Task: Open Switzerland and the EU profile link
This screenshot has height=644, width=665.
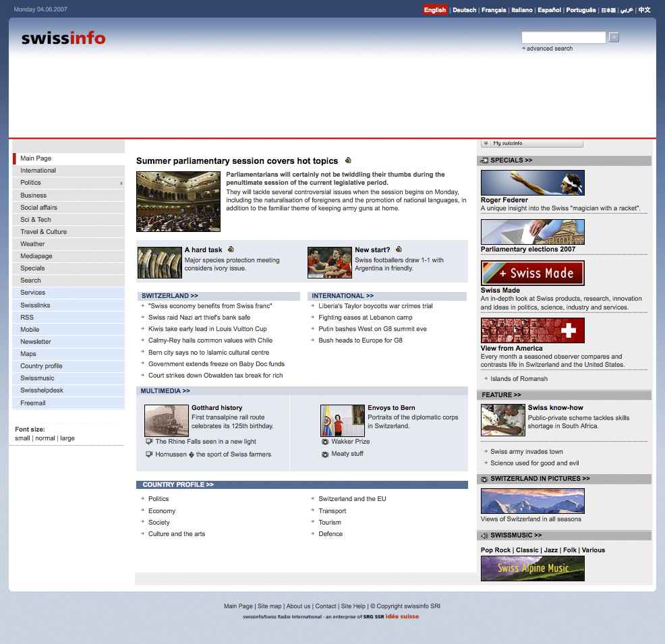Action: click(352, 499)
